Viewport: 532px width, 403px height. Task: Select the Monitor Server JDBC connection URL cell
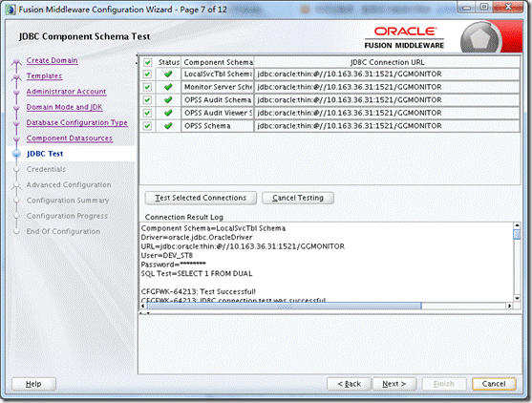387,87
